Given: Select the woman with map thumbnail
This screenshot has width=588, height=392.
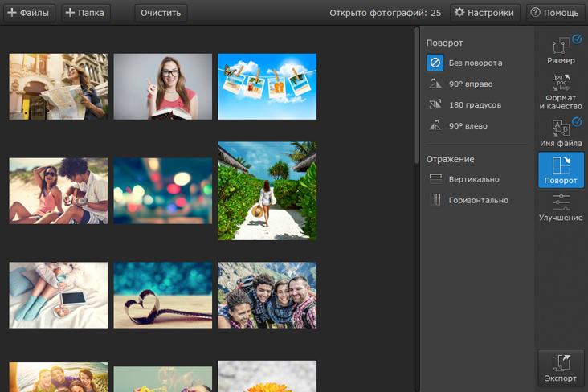Looking at the screenshot, I should (58, 87).
